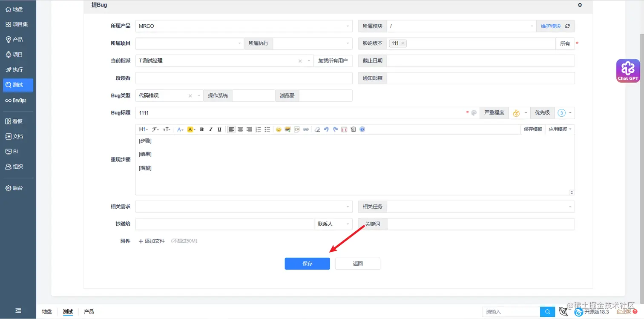
Task: Click the 所有 versions button
Action: tap(565, 43)
